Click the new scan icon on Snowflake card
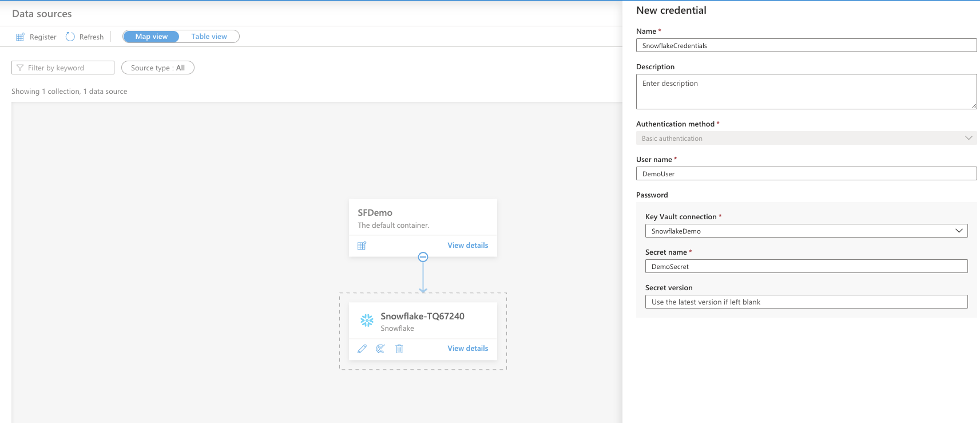 tap(380, 349)
